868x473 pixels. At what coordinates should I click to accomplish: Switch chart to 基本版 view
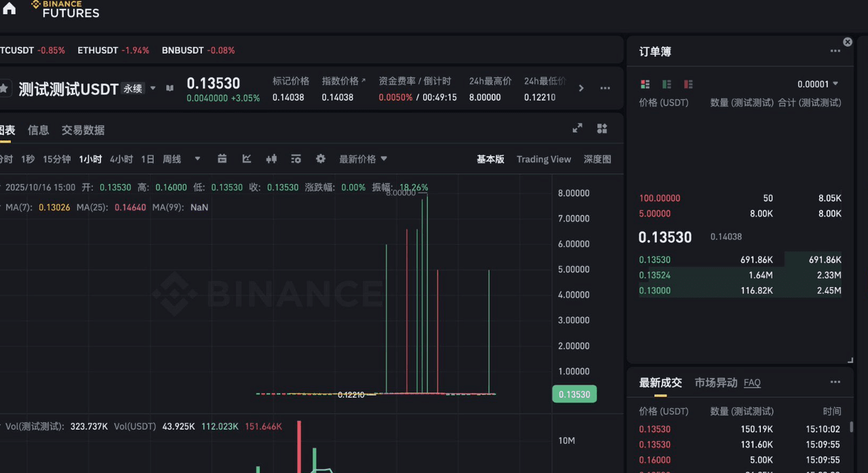490,159
